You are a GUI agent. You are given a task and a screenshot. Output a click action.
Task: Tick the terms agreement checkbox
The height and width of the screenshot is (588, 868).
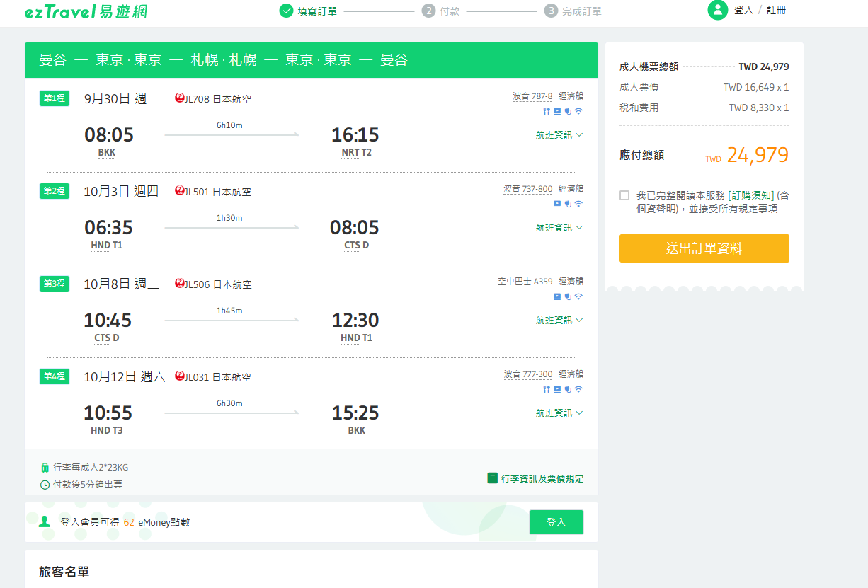[x=624, y=195]
